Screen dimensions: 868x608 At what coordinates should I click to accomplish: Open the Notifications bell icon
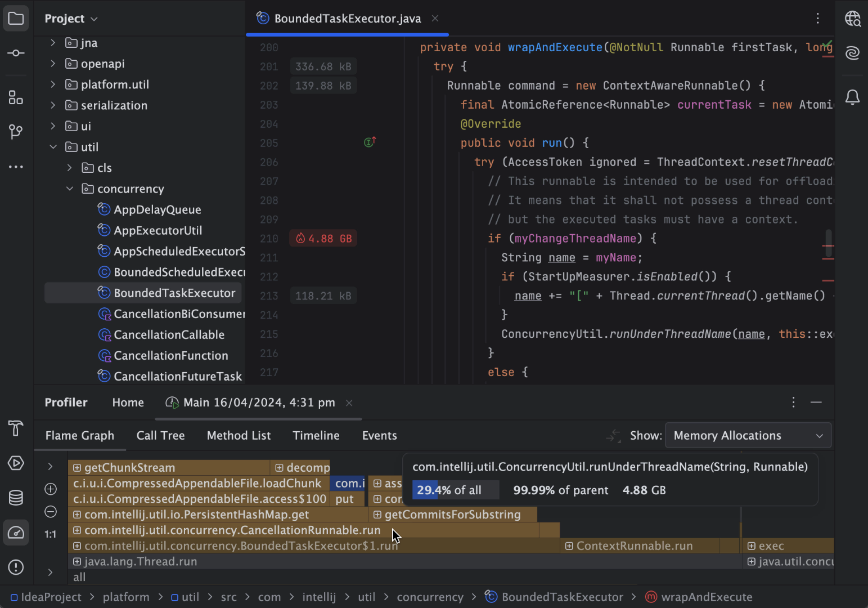(852, 97)
